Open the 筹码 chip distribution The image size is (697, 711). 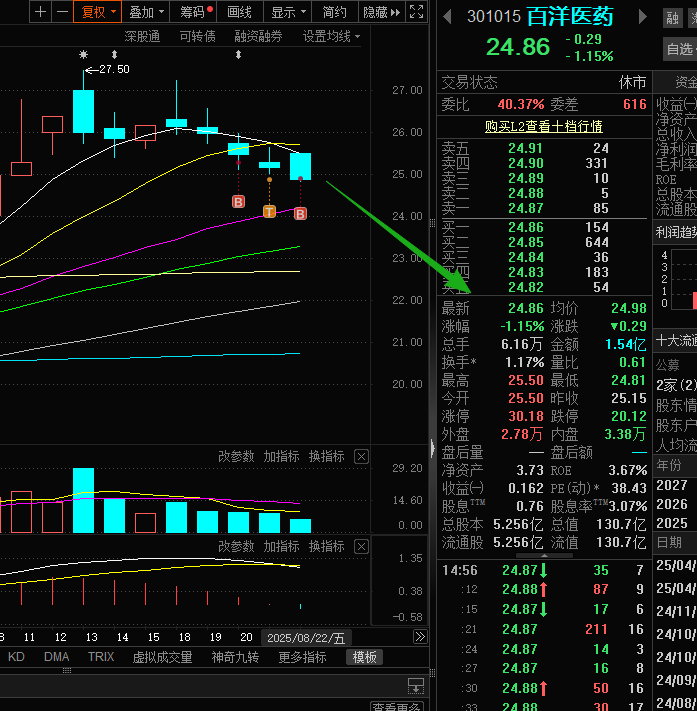pyautogui.click(x=194, y=12)
